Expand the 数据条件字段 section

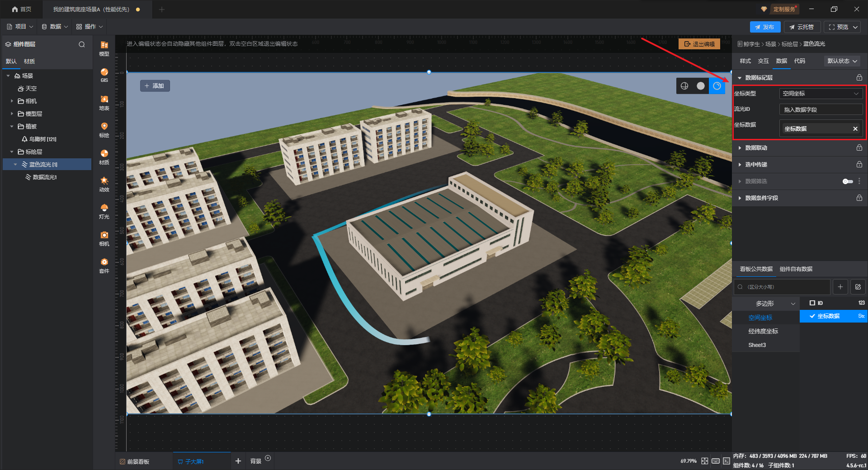pyautogui.click(x=740, y=198)
